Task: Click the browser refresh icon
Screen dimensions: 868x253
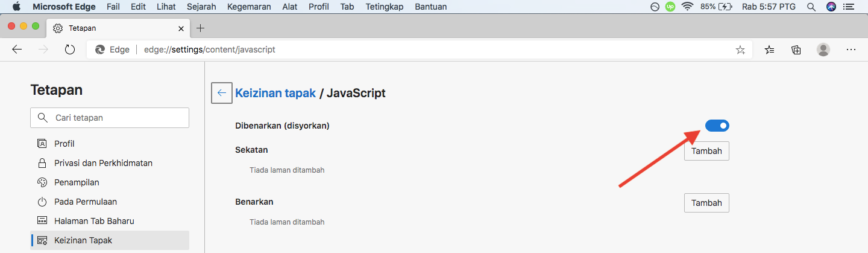Action: click(x=69, y=50)
